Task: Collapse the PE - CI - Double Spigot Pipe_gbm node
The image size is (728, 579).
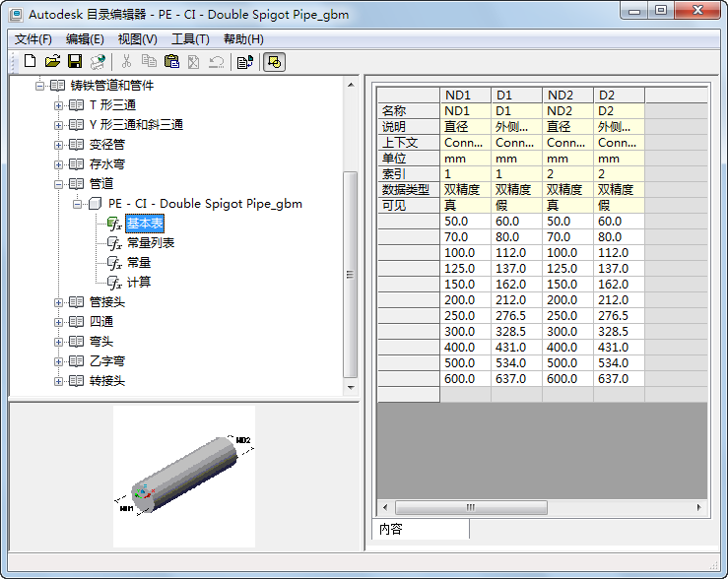Action: pyautogui.click(x=78, y=204)
